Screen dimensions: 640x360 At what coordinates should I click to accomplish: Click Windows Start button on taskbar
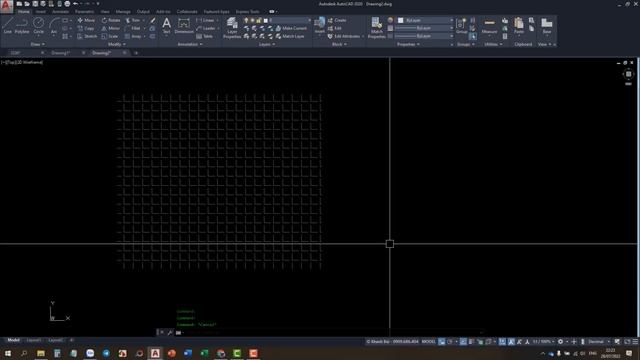pyautogui.click(x=7, y=353)
